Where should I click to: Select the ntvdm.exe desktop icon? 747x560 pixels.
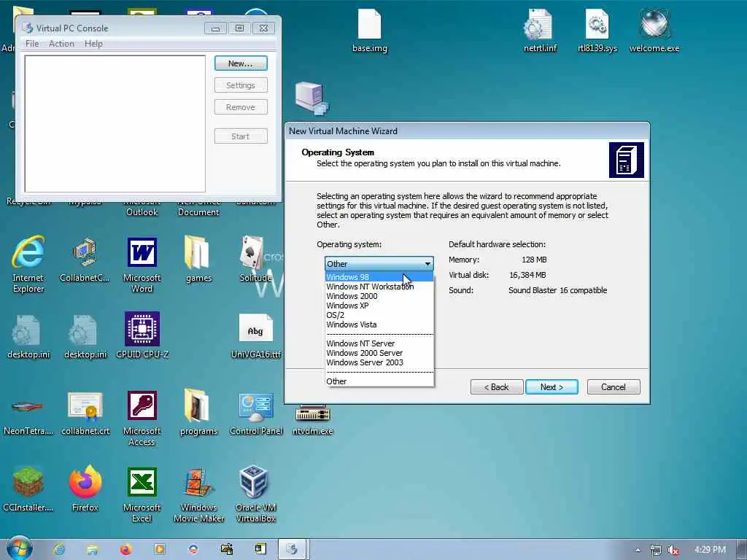click(312, 419)
